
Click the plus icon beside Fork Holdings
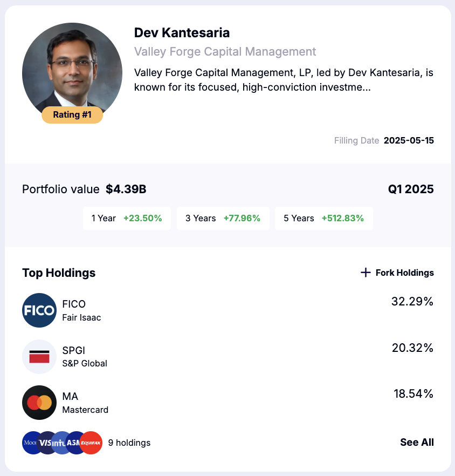point(366,273)
